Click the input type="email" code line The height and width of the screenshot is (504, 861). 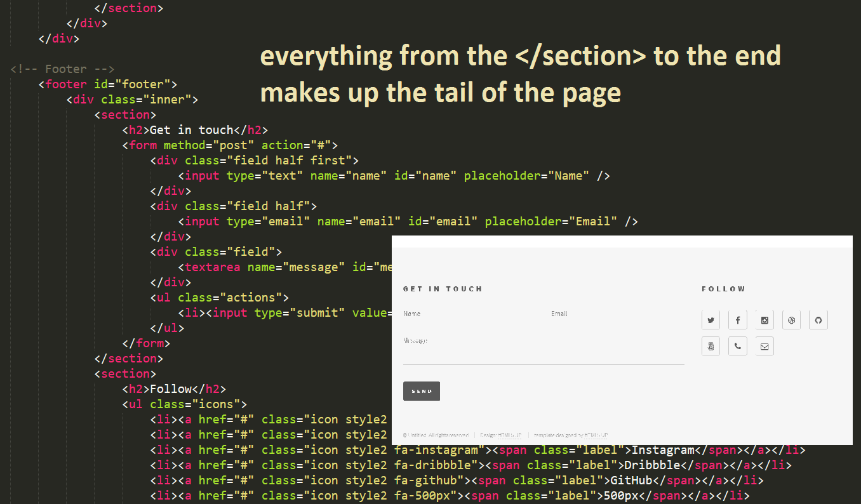pyautogui.click(x=408, y=222)
